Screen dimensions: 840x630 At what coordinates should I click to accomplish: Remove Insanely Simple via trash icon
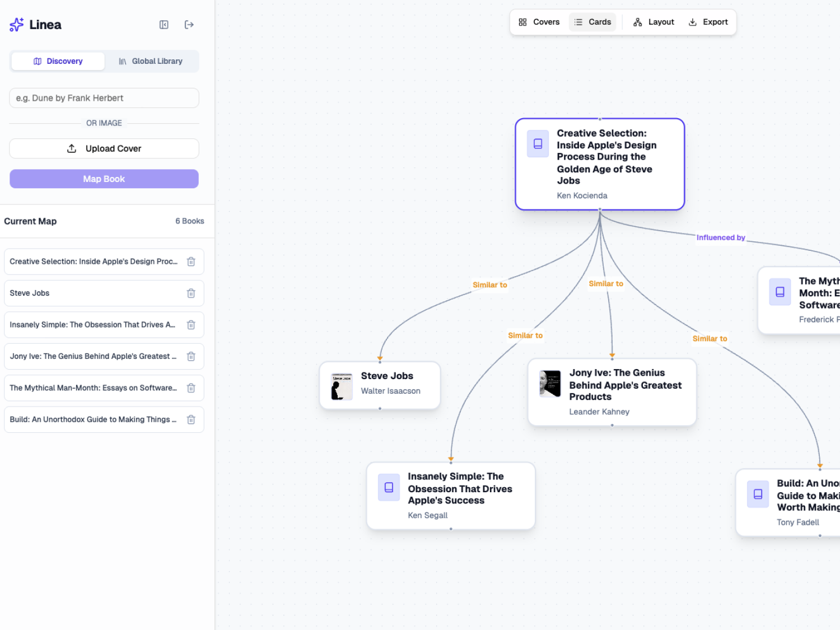point(191,325)
